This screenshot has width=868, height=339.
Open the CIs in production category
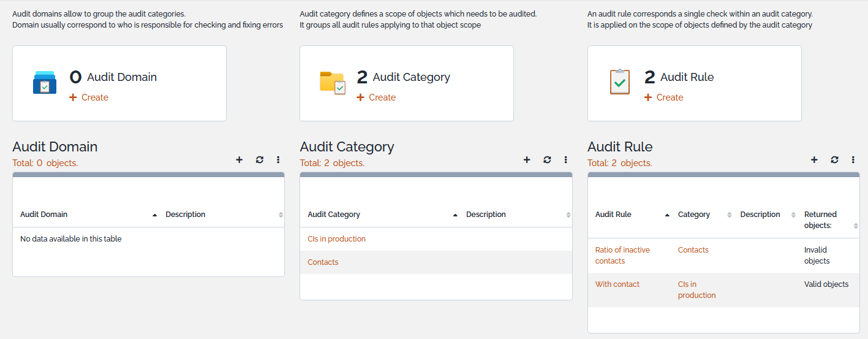pyautogui.click(x=336, y=239)
